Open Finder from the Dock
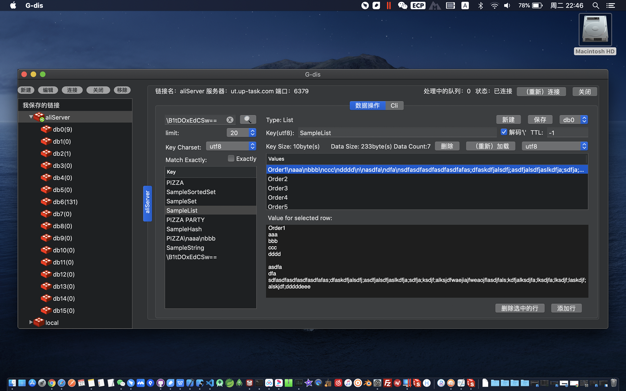 click(x=12, y=383)
